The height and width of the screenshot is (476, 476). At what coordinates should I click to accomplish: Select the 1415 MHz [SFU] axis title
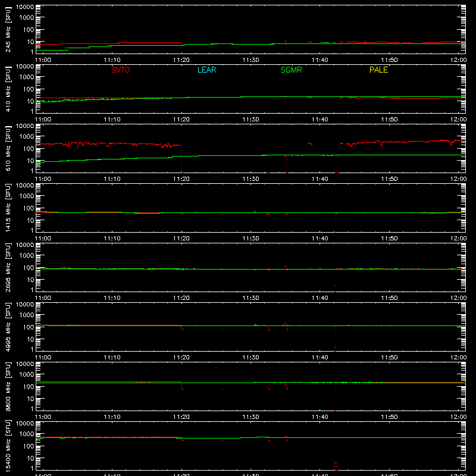point(8,208)
